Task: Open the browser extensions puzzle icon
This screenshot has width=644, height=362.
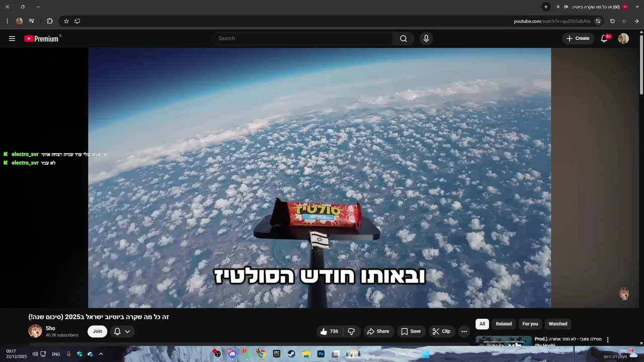Action: (49, 21)
